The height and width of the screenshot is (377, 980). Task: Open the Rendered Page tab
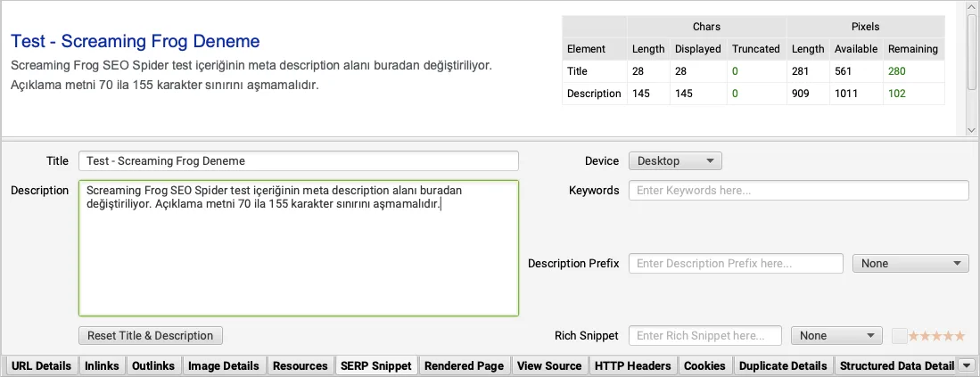[x=464, y=365]
